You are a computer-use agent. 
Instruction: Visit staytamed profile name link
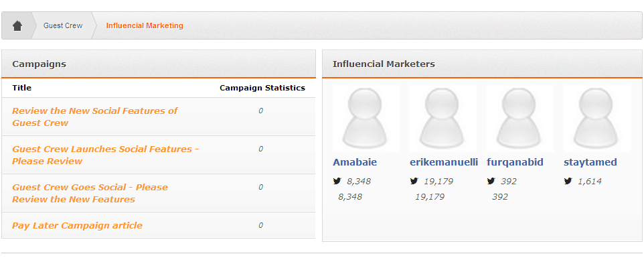(x=590, y=162)
